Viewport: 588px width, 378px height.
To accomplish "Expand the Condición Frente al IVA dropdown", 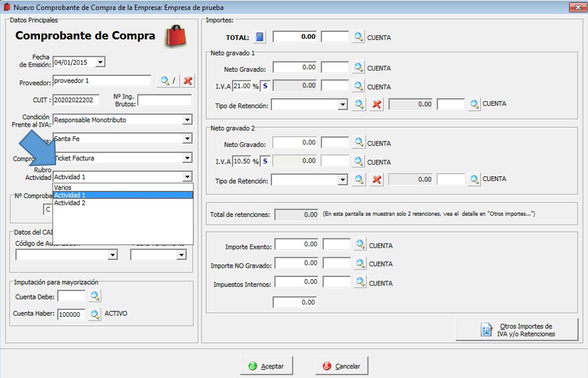I will click(x=187, y=120).
